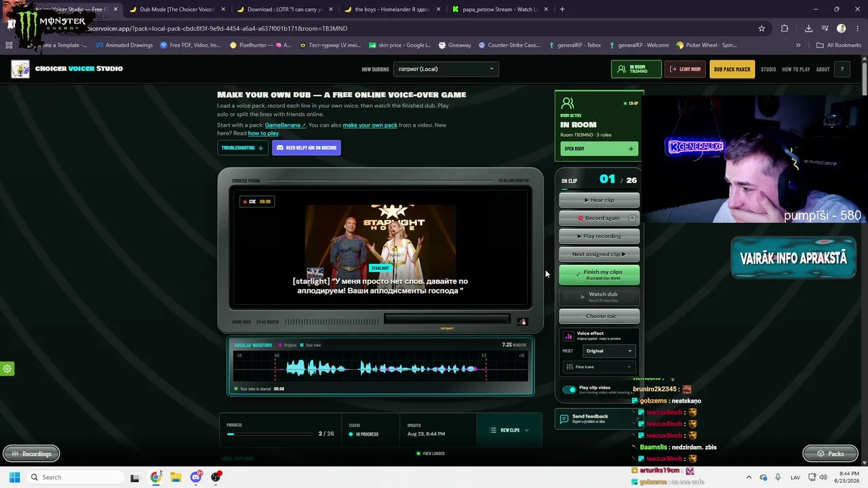This screenshot has height=488, width=868.
Task: Follow the GameBanana link
Action: (285, 125)
